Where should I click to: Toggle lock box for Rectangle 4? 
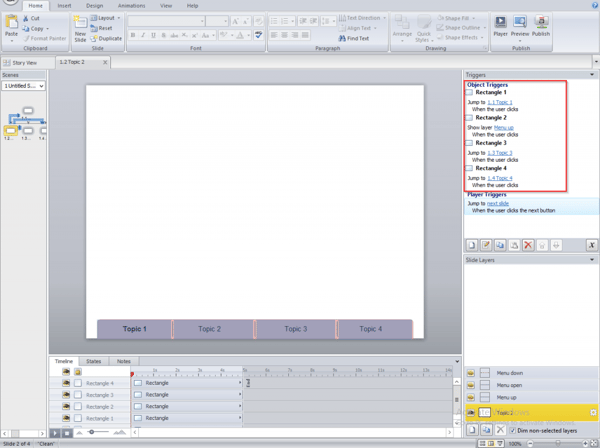78,383
